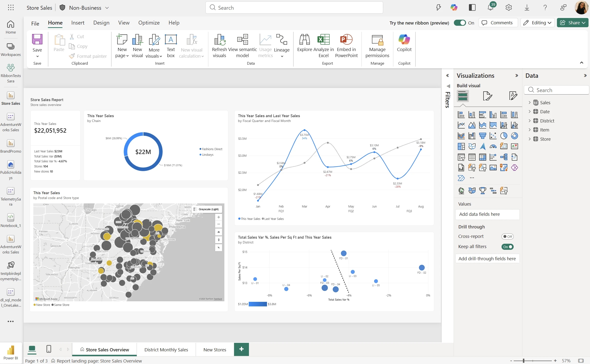Click Refresh visuals in Data group
The image size is (590, 364).
pos(219,46)
